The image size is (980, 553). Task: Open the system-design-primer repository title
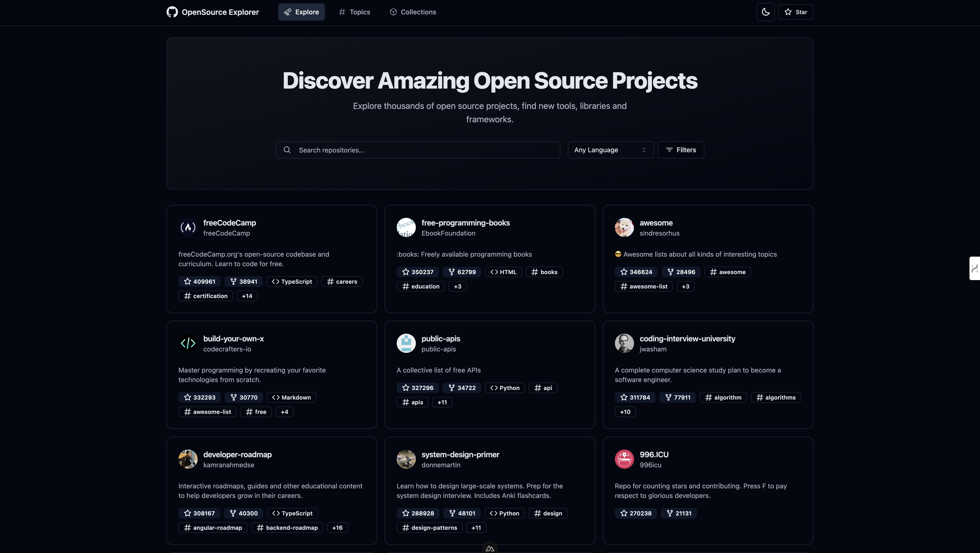[x=460, y=454]
